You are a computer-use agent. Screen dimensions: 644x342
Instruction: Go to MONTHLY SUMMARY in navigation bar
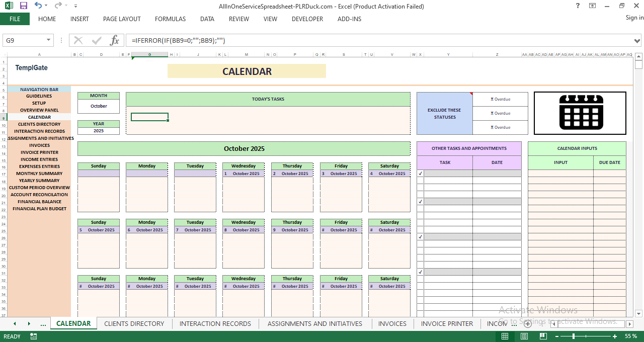click(39, 174)
